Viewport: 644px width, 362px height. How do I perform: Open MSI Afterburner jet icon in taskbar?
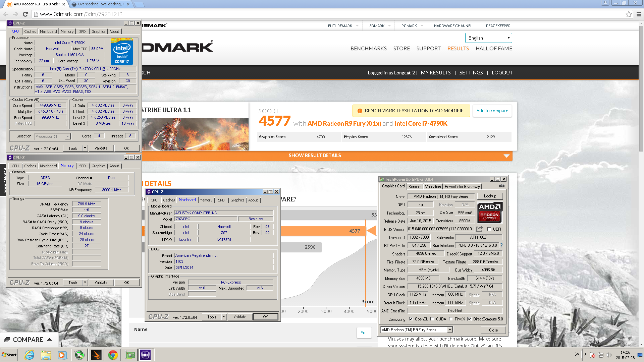point(79,355)
